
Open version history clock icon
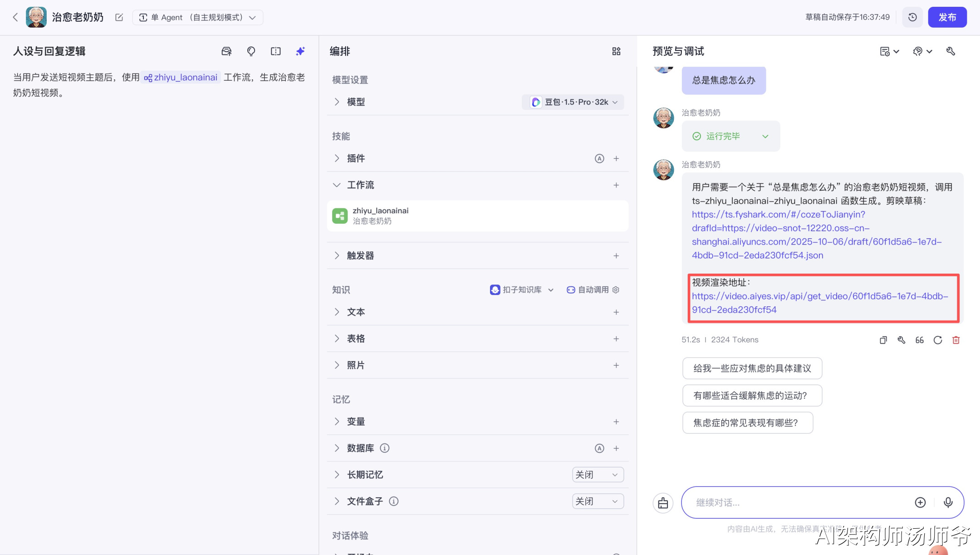[x=912, y=17]
